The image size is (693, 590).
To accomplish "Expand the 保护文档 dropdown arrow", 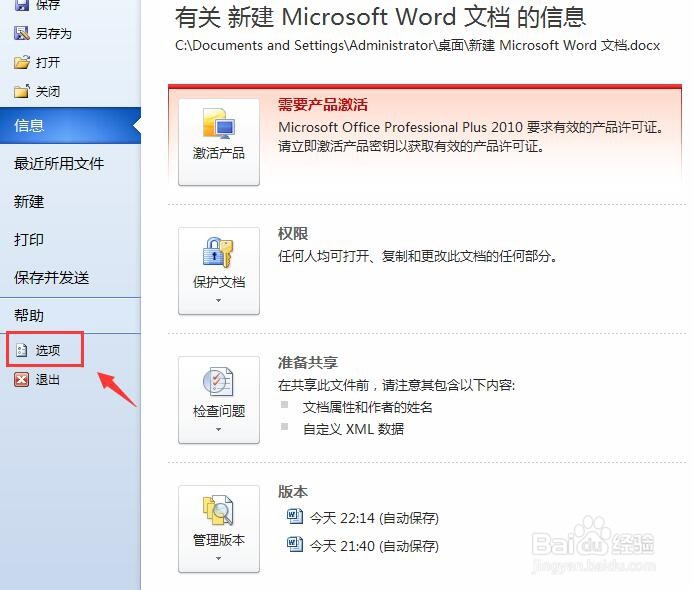I will click(218, 301).
